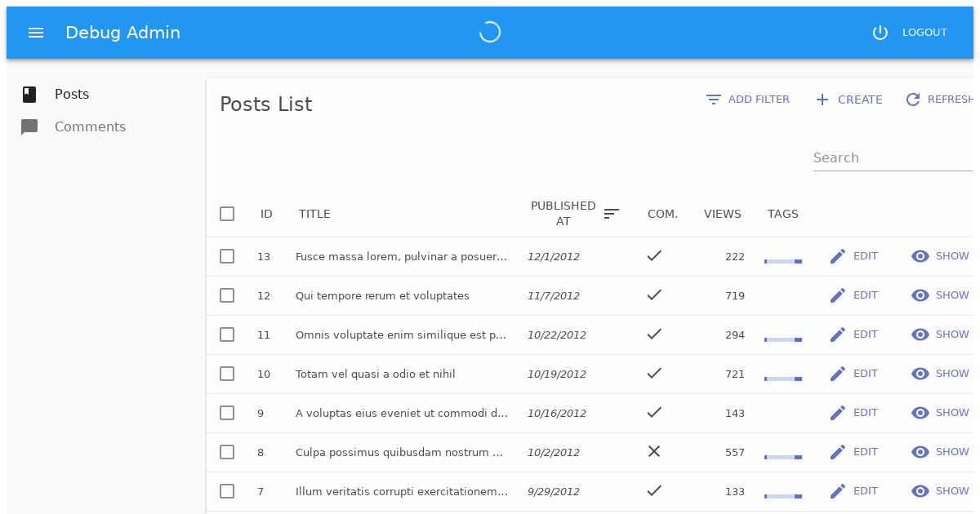Click the Edit button for post 9
Screen dimensions: 980x514
coord(865,413)
